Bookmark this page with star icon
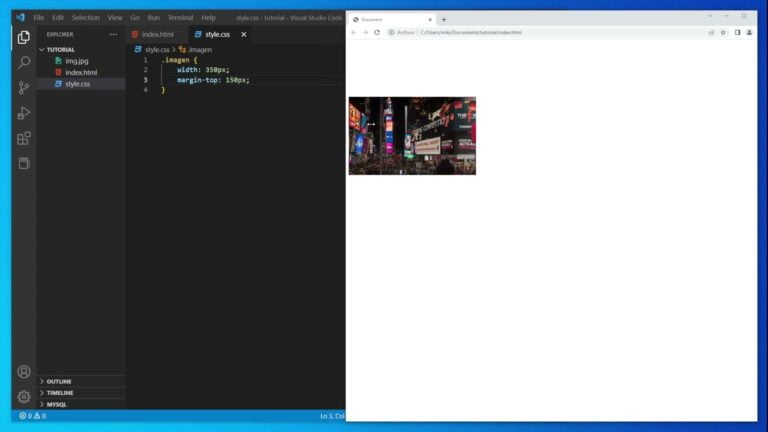Screen dimensions: 768x432 pos(723,32)
